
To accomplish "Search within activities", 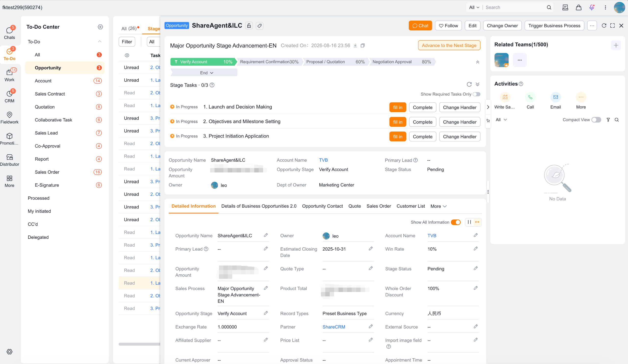I will (616, 120).
